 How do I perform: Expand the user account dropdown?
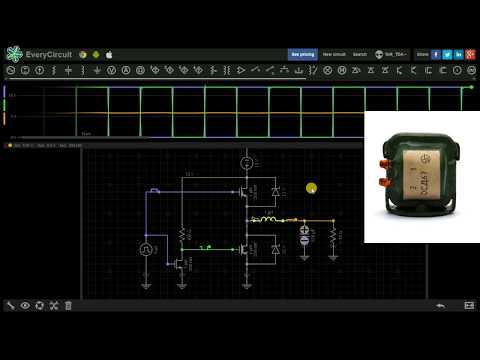point(391,54)
